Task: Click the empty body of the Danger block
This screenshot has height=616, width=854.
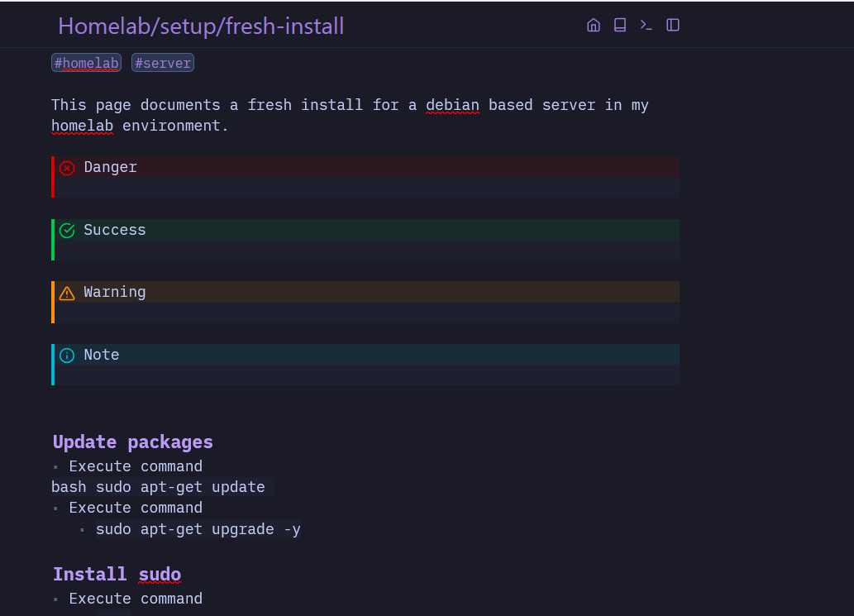Action: click(365, 188)
